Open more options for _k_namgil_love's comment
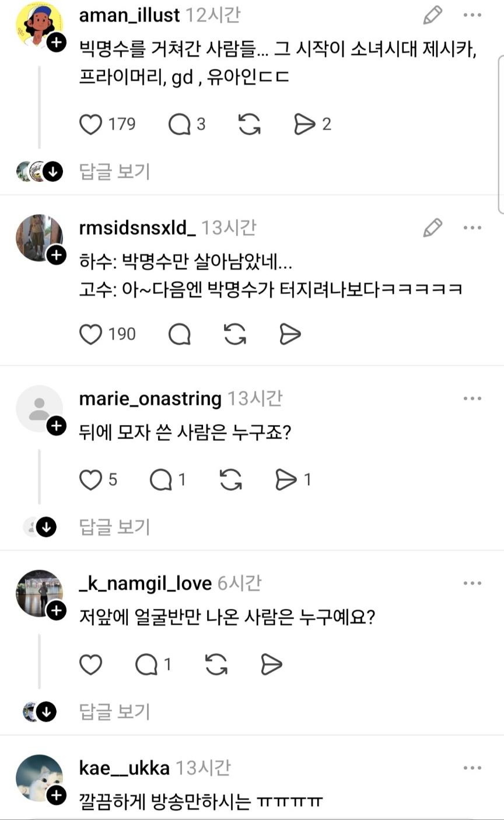This screenshot has height=820, width=504. (472, 583)
